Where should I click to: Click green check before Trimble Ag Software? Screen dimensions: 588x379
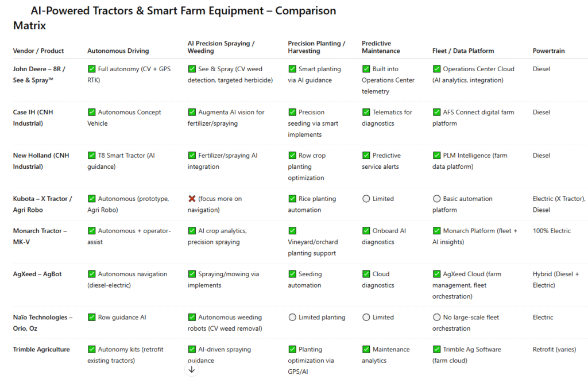pyautogui.click(x=436, y=349)
